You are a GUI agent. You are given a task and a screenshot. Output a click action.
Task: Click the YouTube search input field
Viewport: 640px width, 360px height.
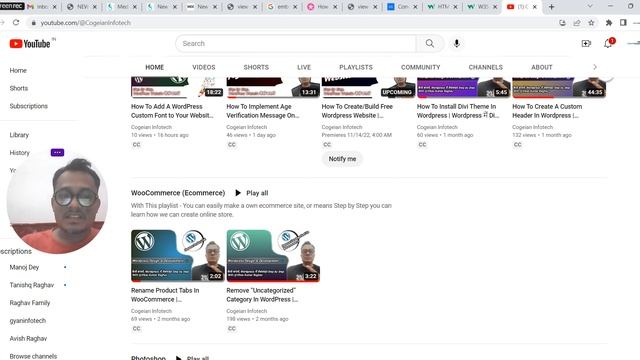tap(296, 43)
